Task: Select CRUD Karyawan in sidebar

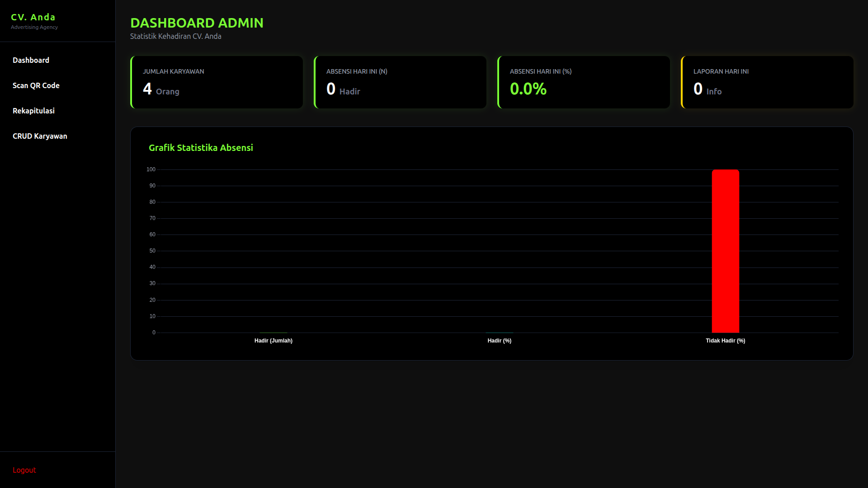Action: click(x=40, y=136)
